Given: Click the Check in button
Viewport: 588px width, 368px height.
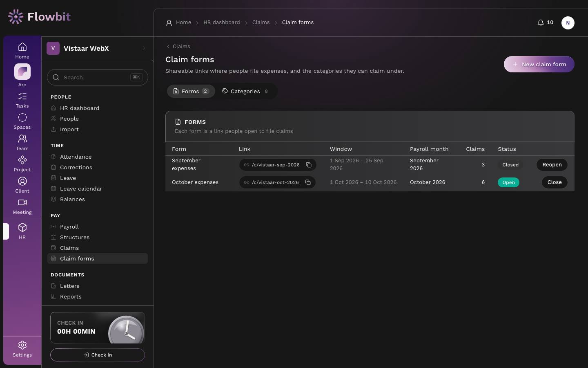Looking at the screenshot, I should 98,355.
